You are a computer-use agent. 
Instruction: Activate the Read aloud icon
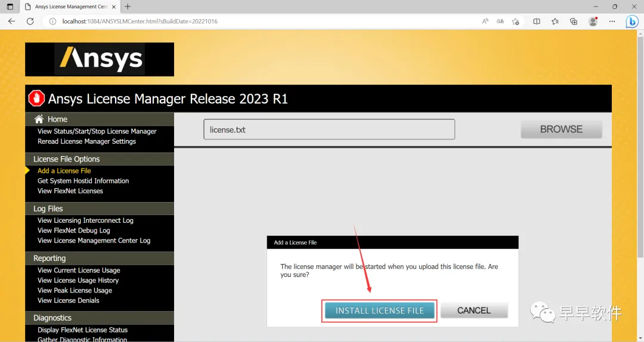point(485,21)
